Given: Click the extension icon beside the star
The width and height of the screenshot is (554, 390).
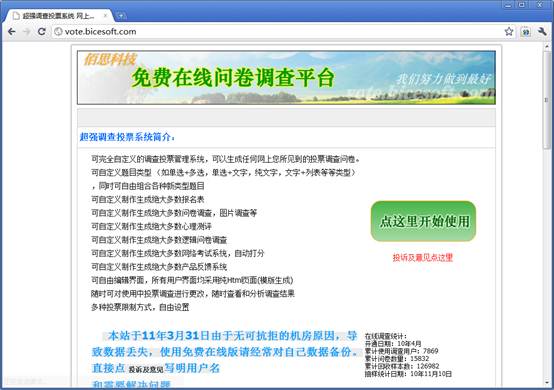Looking at the screenshot, I should (525, 32).
